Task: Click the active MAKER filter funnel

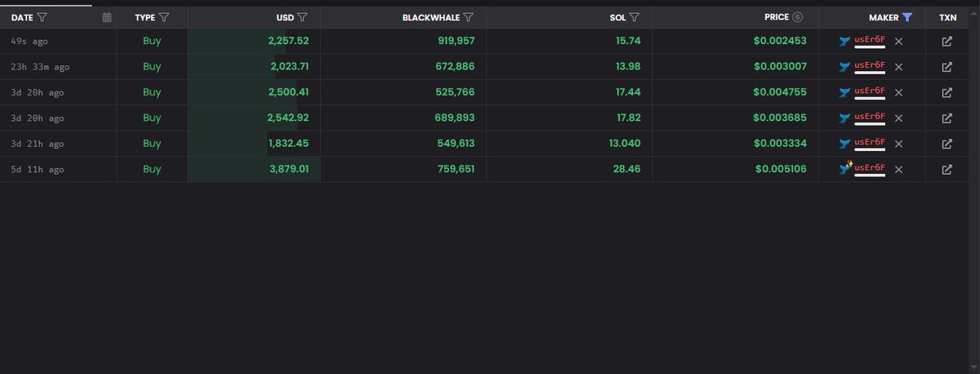Action: click(x=907, y=17)
